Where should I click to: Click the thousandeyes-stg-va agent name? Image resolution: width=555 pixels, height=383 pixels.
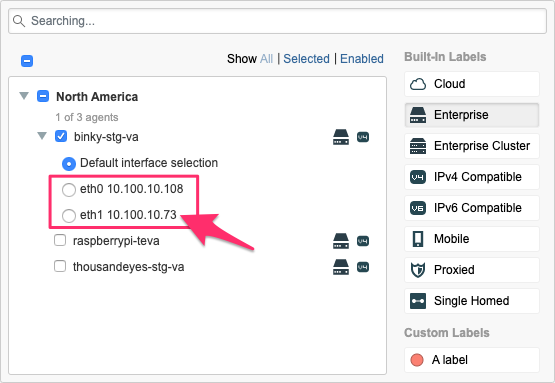[x=128, y=267]
